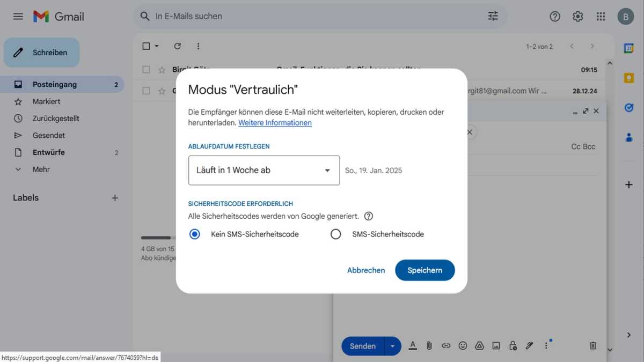The height and width of the screenshot is (362, 644).
Task: Insert a photo in compose window
Action: tap(496, 346)
